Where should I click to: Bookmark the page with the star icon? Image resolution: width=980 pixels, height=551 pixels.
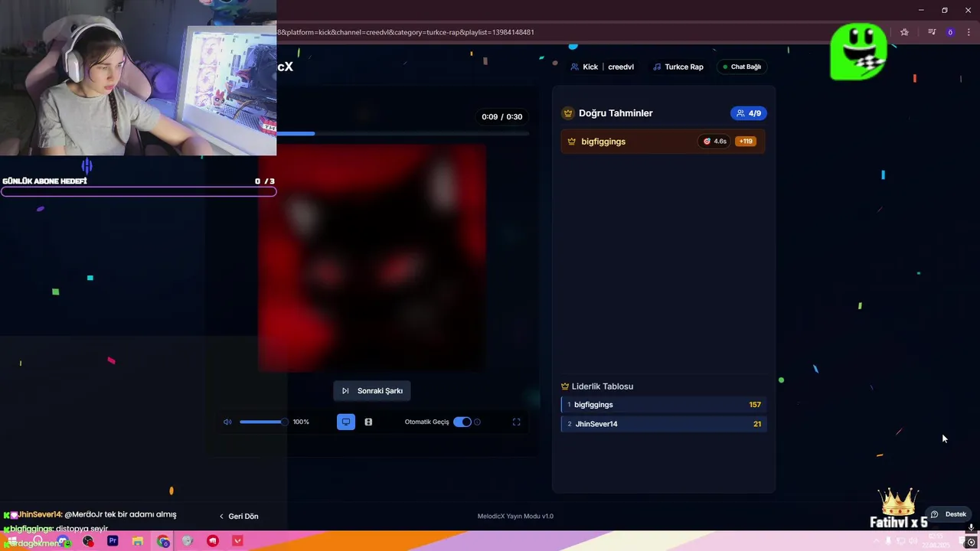click(905, 32)
